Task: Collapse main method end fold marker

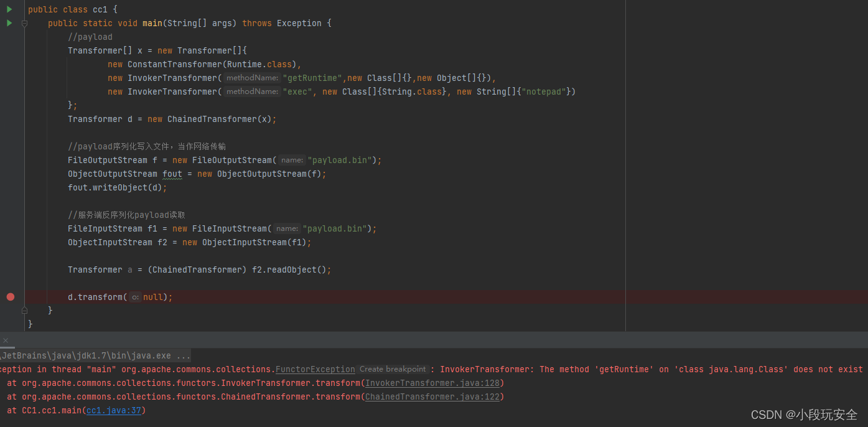Action: (24, 310)
